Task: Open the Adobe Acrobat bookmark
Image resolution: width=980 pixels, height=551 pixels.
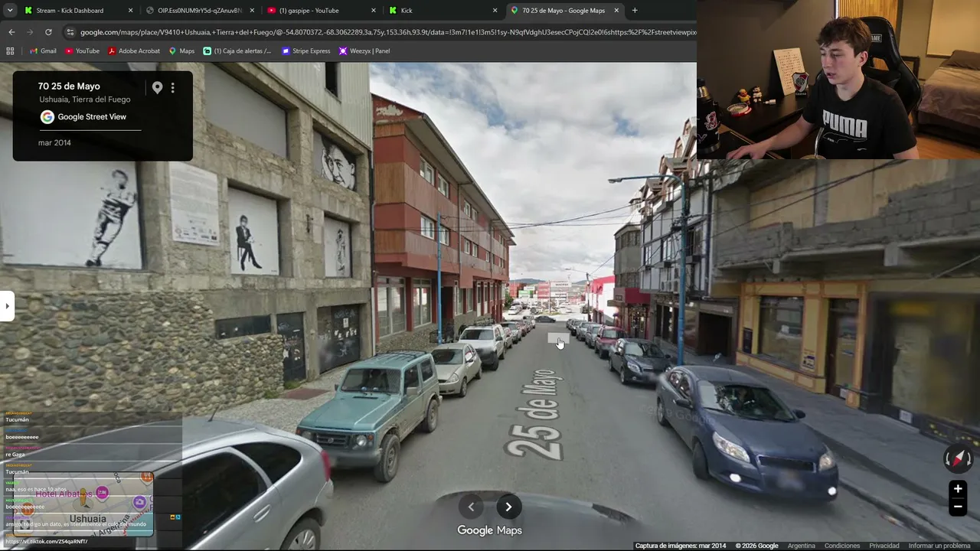Action: point(134,51)
